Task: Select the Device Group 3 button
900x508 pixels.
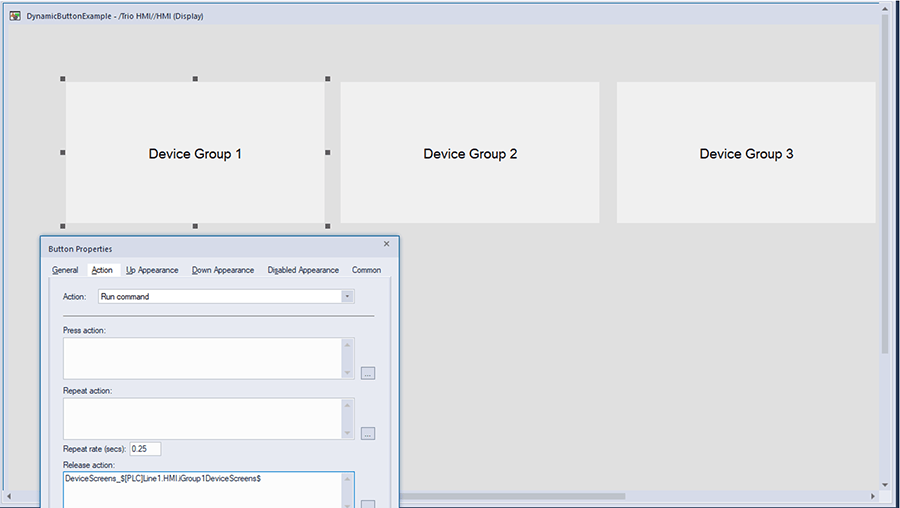Action: (746, 153)
